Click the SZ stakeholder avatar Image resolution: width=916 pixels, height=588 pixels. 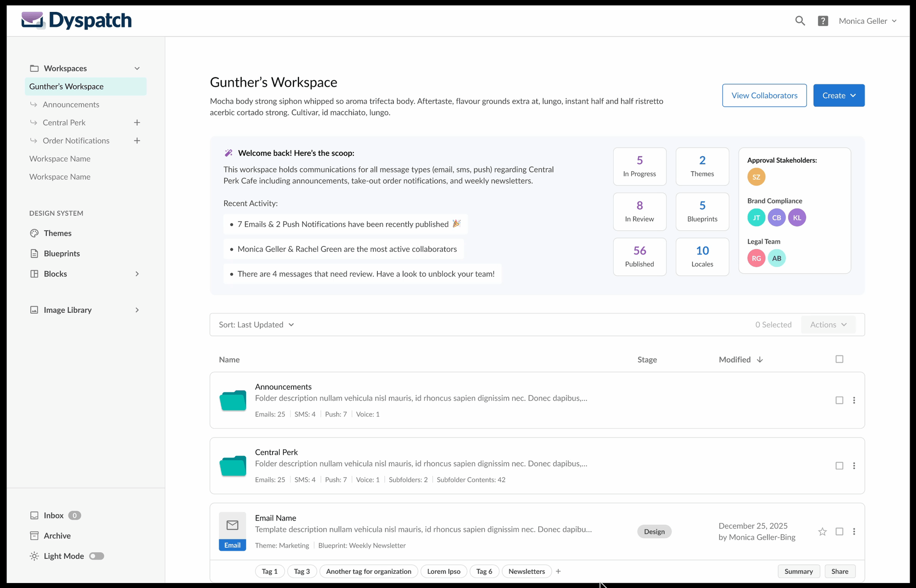pos(756,177)
